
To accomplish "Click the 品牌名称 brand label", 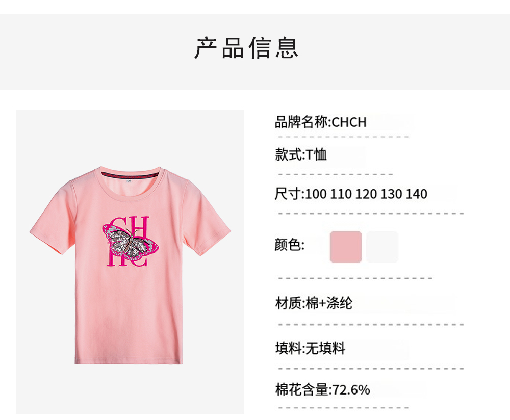I will tap(303, 122).
